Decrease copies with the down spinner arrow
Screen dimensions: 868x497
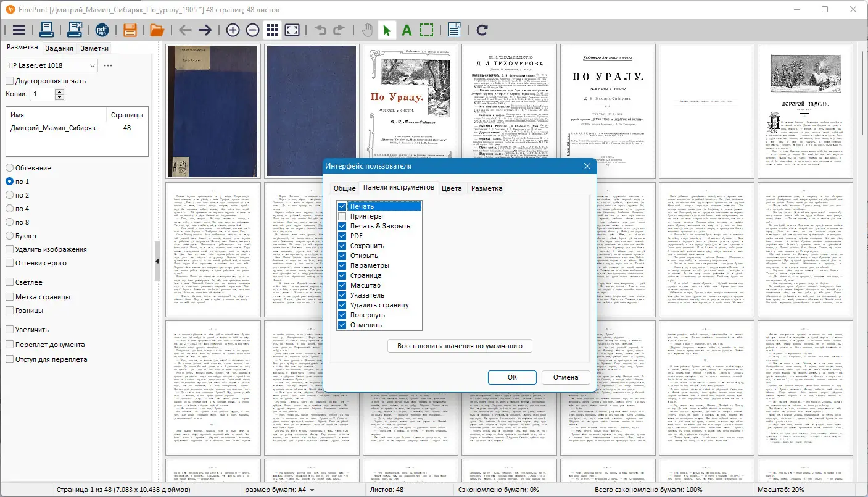click(x=60, y=97)
